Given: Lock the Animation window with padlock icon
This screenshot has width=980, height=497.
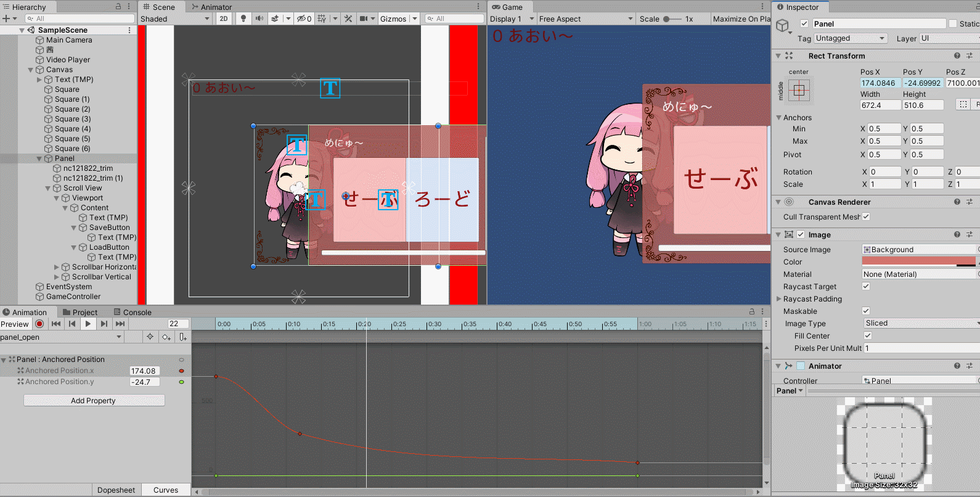Looking at the screenshot, I should [x=751, y=312].
